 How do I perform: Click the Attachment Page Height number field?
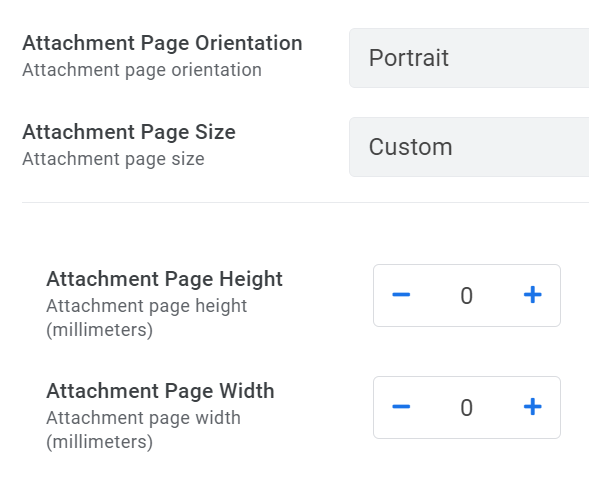pos(467,295)
